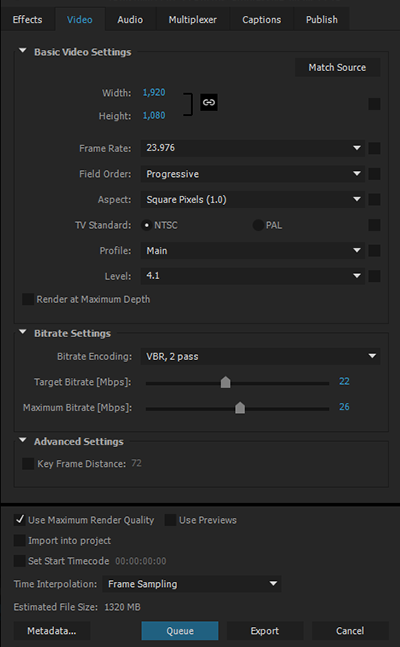Switch to the Multiplexer tab
This screenshot has width=400, height=647.
192,19
